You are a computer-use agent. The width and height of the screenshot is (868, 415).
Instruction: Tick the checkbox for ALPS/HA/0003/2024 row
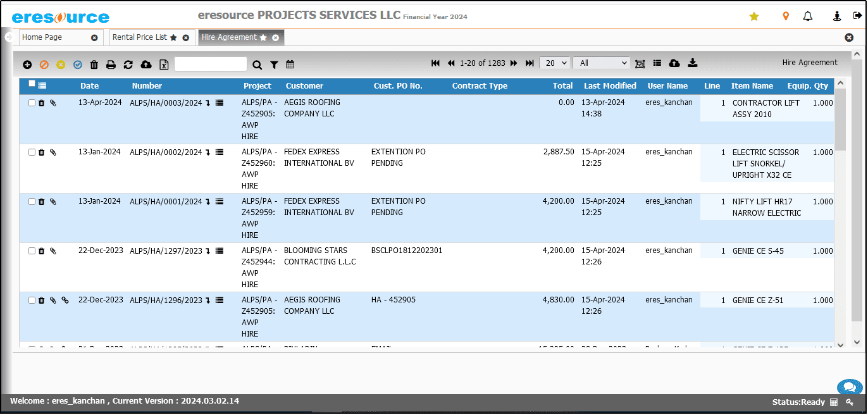pyautogui.click(x=32, y=103)
